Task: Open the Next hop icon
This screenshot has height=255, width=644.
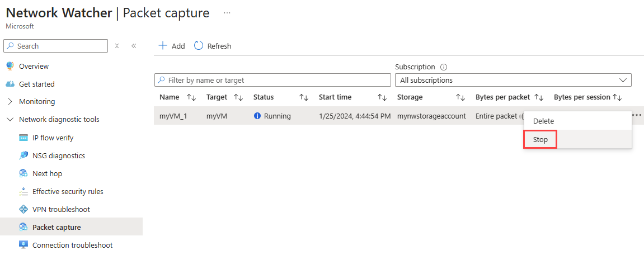Action: (23, 174)
